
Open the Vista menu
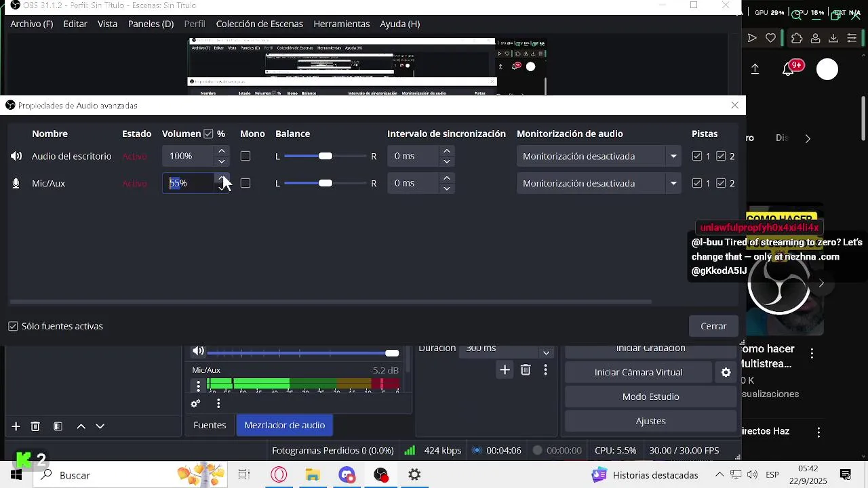pyautogui.click(x=108, y=24)
